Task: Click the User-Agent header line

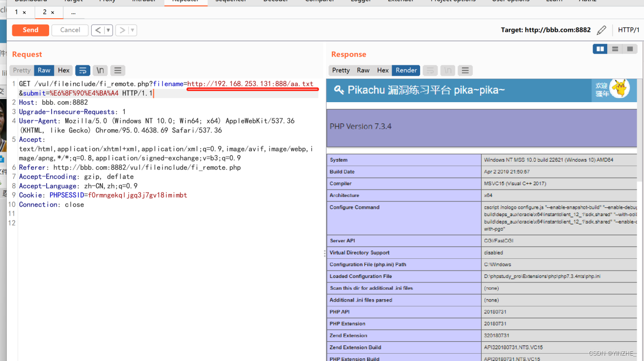Action: click(x=157, y=126)
